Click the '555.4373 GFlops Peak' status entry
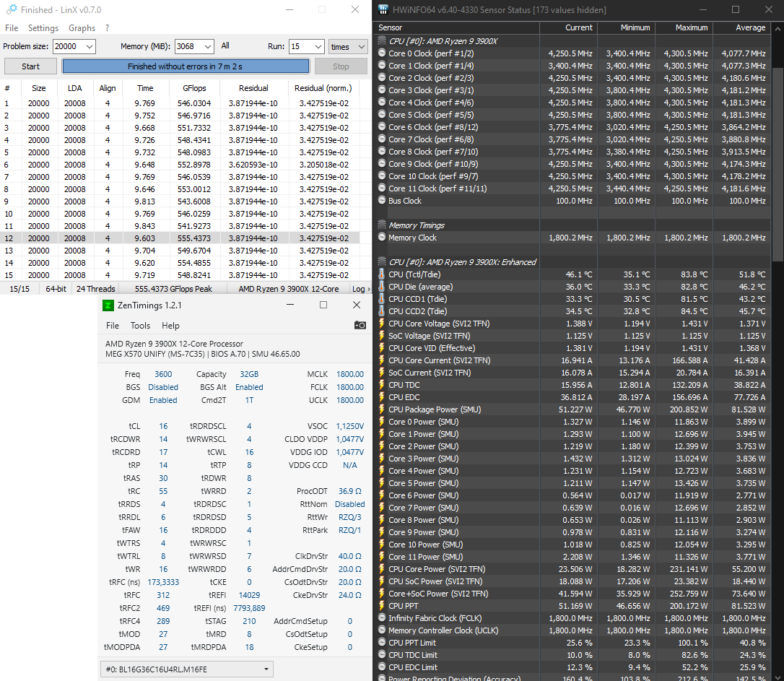784x681 pixels. coord(173,288)
